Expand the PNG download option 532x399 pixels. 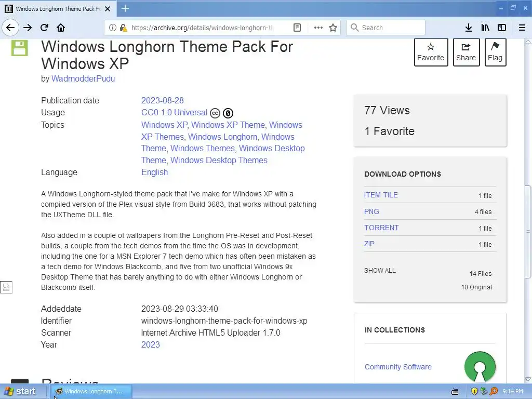pyautogui.click(x=371, y=211)
